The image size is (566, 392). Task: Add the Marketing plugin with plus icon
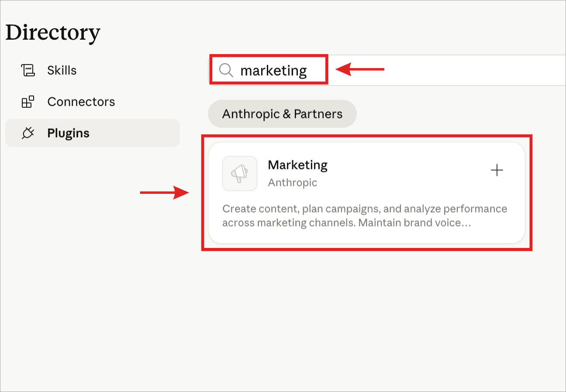coord(497,170)
